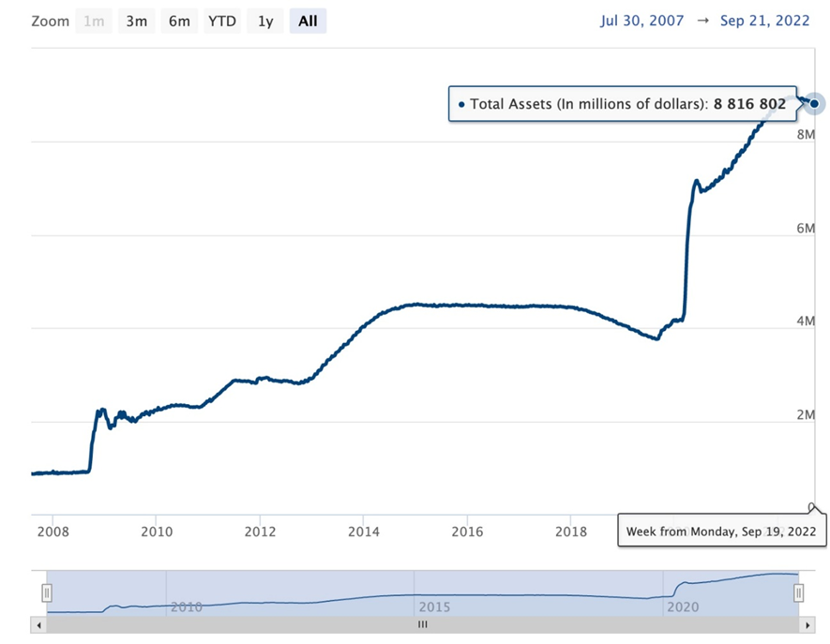
Task: Click the left navigator range handle
Action: (47, 592)
